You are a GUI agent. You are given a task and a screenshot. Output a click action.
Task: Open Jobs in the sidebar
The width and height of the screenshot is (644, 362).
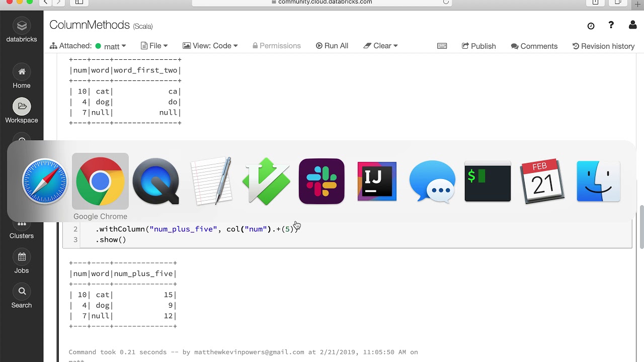pyautogui.click(x=22, y=262)
